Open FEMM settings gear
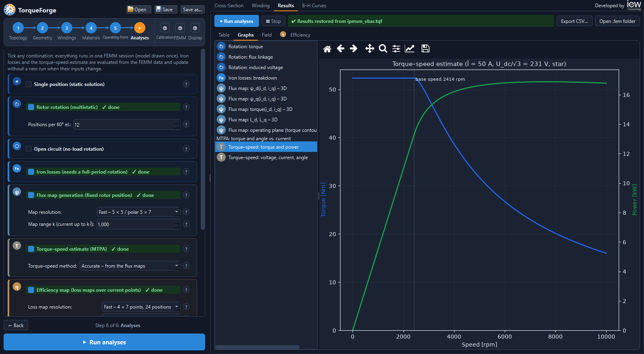The image size is (644, 354). click(x=180, y=28)
